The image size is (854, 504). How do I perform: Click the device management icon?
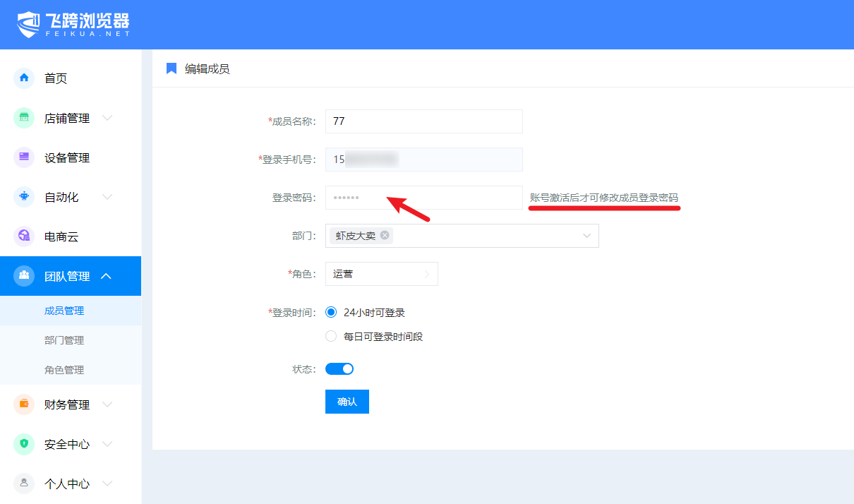(24, 157)
